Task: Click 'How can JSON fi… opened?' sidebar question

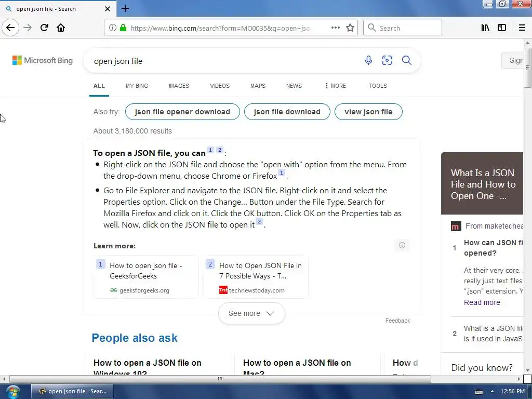Action: pyautogui.click(x=494, y=248)
